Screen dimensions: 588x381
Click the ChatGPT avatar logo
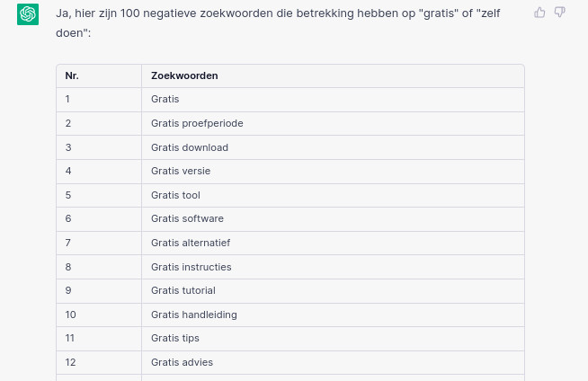[28, 14]
